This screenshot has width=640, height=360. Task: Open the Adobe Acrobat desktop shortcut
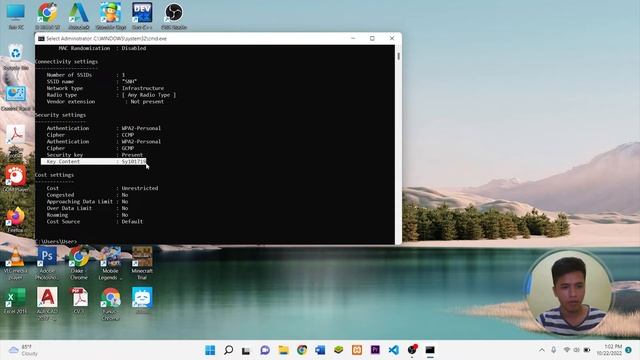16,141
